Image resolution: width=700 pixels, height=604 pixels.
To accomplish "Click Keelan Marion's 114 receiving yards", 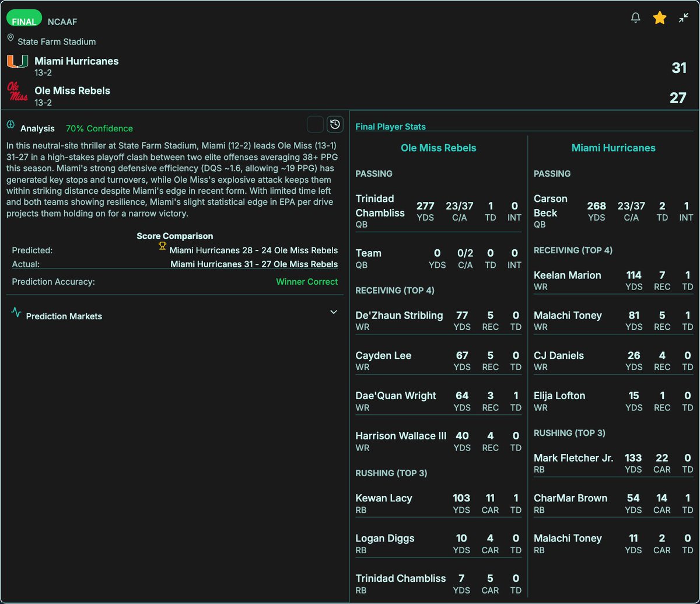I will click(633, 275).
